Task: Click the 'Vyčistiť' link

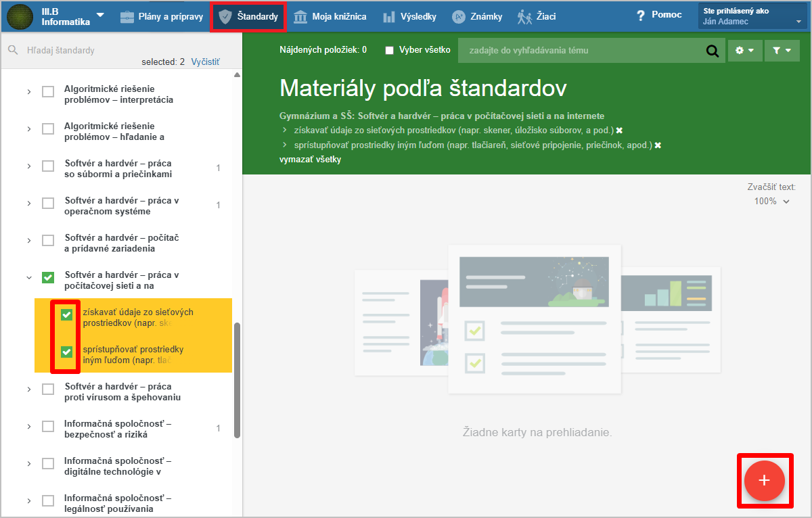Action: [x=205, y=62]
